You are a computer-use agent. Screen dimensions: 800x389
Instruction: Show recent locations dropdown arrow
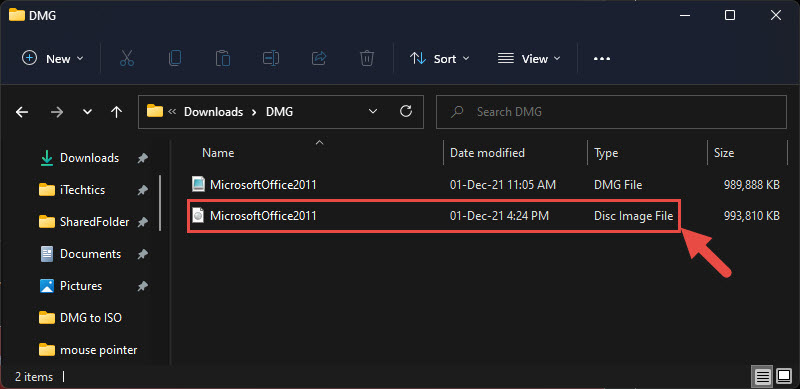(x=87, y=112)
